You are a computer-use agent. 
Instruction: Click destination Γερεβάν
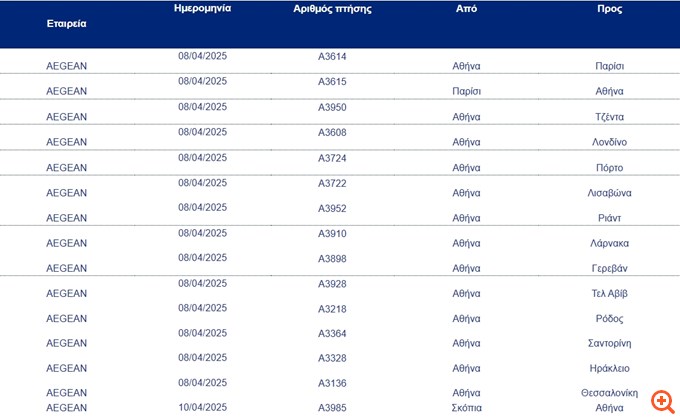tap(609, 268)
